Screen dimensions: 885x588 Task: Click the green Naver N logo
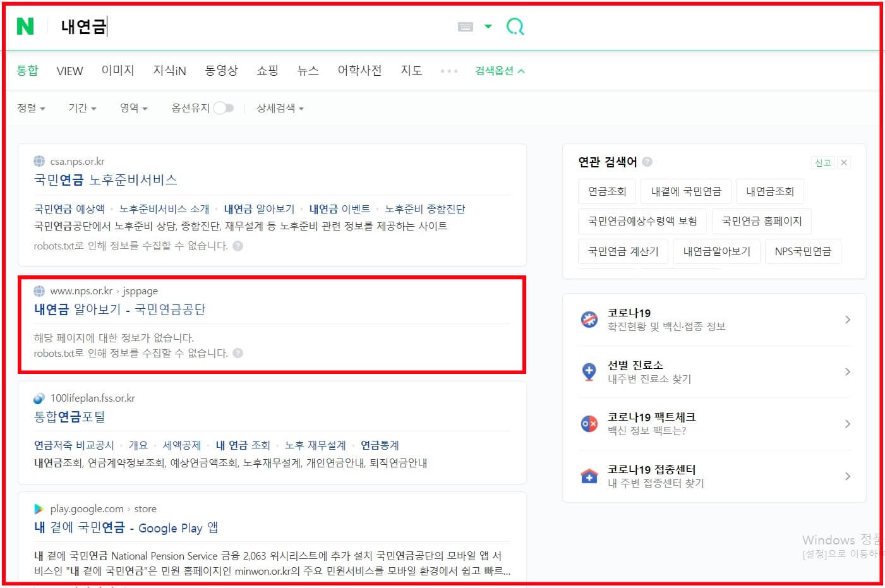pyautogui.click(x=25, y=26)
